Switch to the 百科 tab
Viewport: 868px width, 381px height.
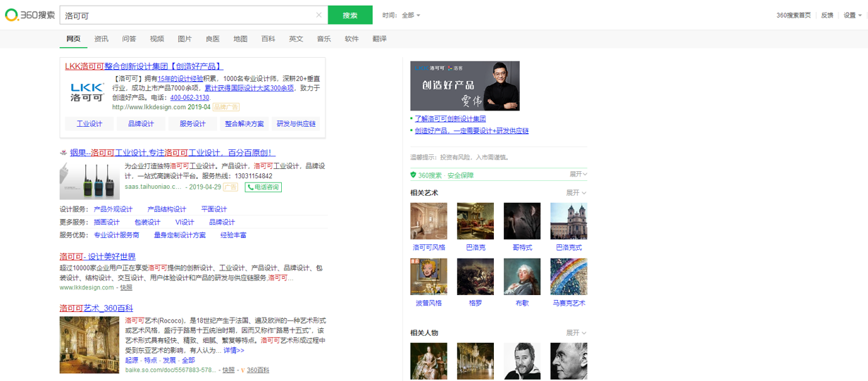(x=268, y=39)
